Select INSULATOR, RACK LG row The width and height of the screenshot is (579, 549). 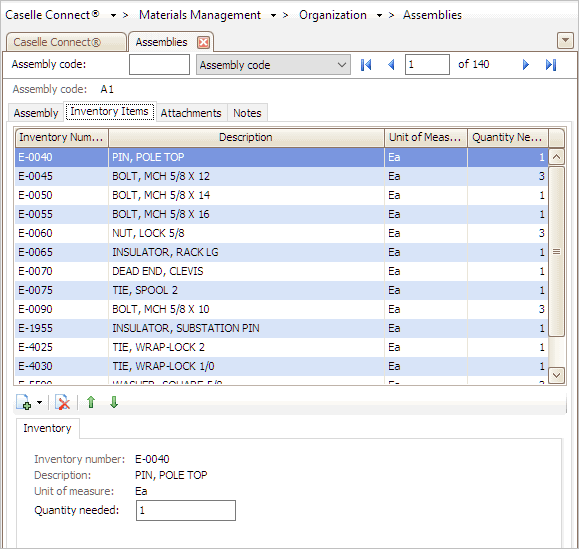point(281,252)
